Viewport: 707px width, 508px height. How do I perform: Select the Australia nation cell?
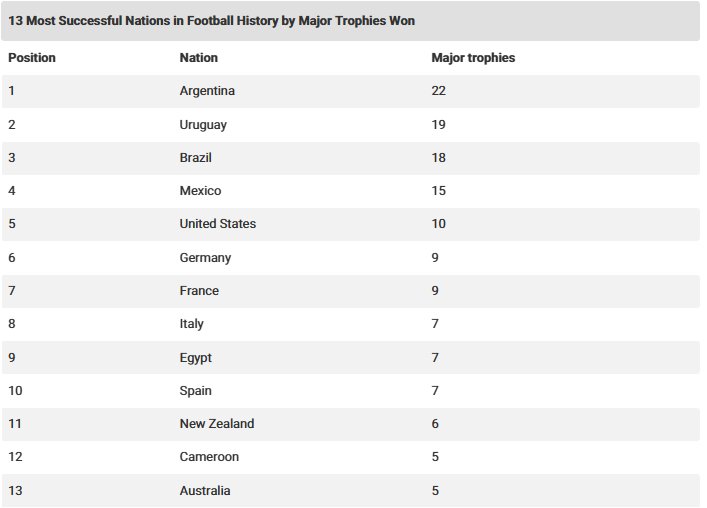[x=205, y=491]
